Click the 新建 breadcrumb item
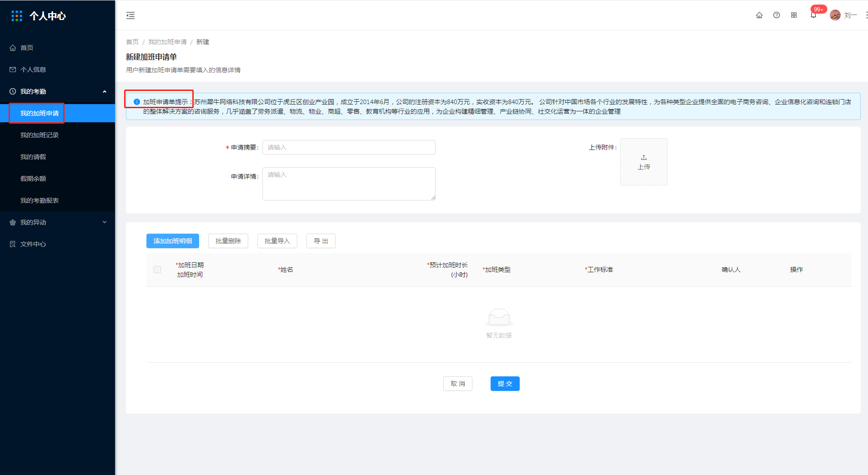This screenshot has width=868, height=475. [203, 42]
